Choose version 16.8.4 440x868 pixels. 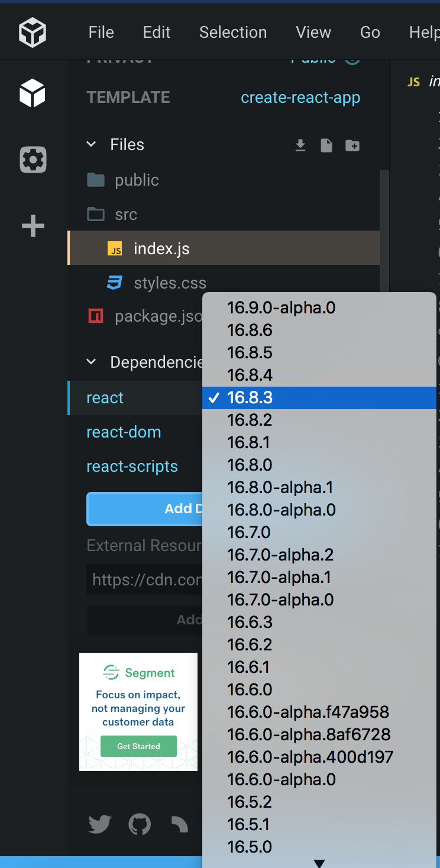tap(319, 375)
